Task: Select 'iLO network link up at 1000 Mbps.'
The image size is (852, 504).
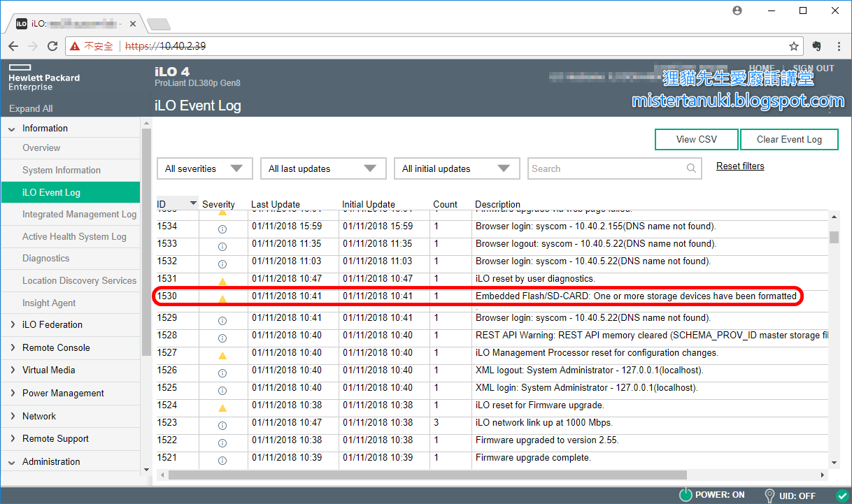Action: coord(544,422)
